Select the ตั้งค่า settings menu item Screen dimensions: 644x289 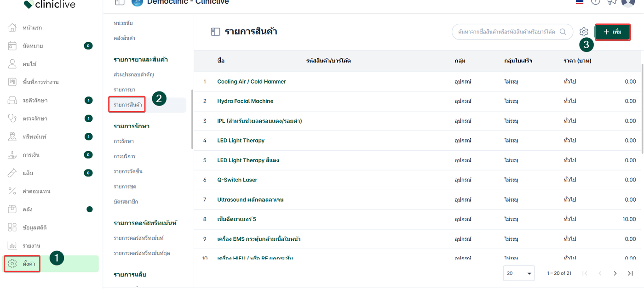(29, 264)
